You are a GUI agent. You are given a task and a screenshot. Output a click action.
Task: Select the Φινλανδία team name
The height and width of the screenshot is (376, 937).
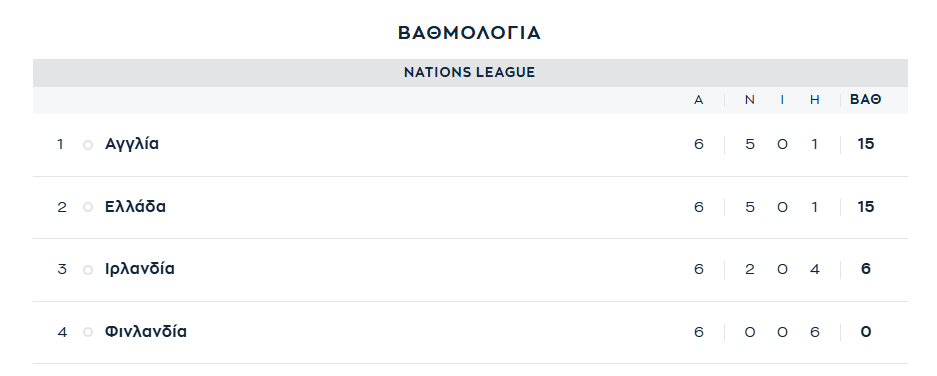click(x=146, y=332)
